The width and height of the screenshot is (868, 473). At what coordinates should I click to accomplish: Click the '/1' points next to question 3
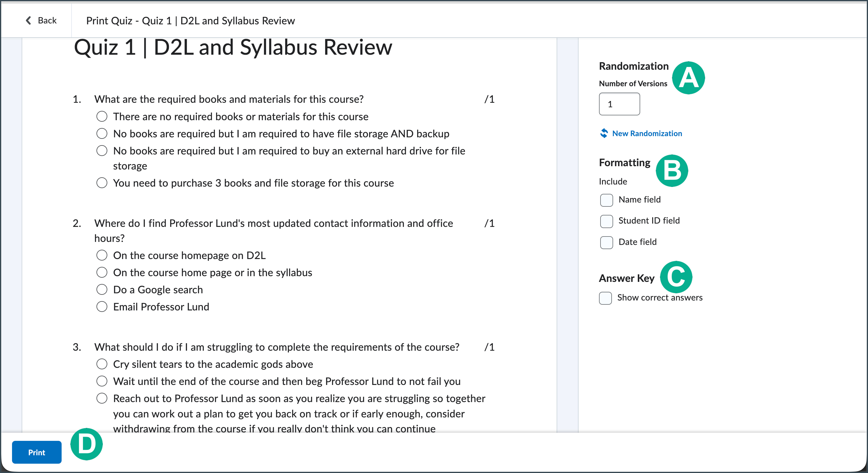coord(489,347)
